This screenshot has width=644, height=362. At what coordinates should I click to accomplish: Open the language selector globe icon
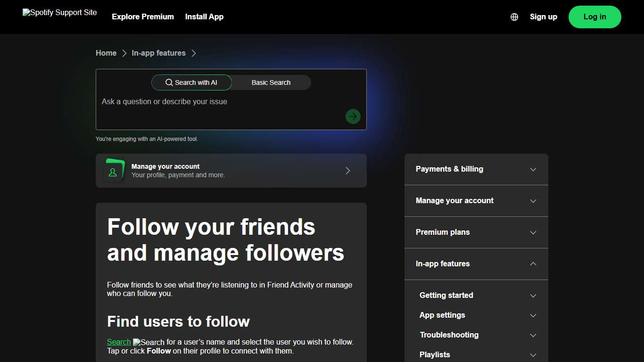[514, 16]
